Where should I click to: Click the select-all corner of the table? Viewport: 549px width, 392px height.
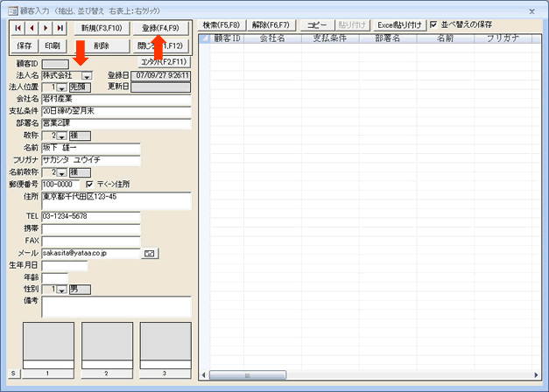coord(204,38)
